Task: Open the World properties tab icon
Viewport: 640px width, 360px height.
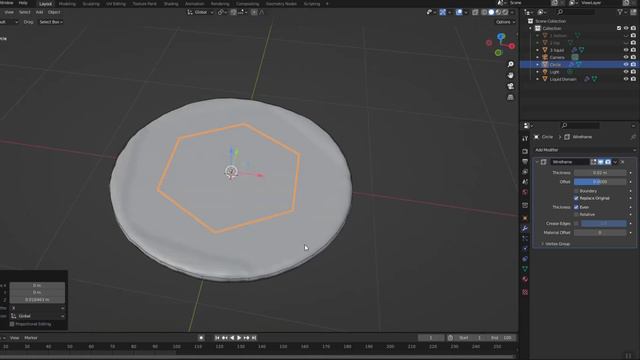Action: click(525, 192)
